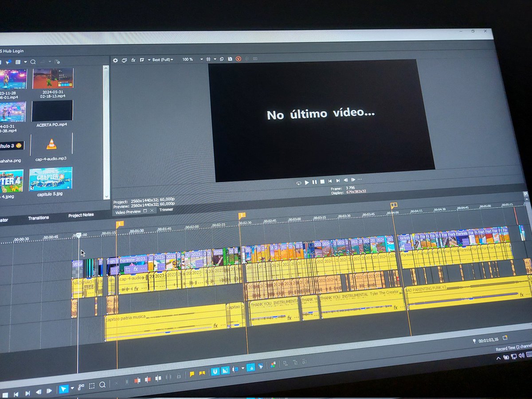The image size is (532, 399).
Task: Open fx on capitao patria musica clip
Action: point(215,325)
